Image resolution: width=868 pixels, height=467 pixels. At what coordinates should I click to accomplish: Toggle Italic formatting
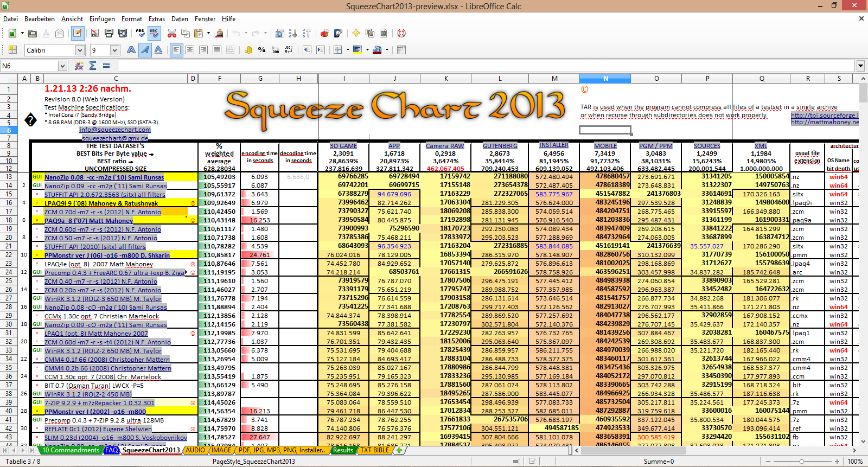(145, 50)
